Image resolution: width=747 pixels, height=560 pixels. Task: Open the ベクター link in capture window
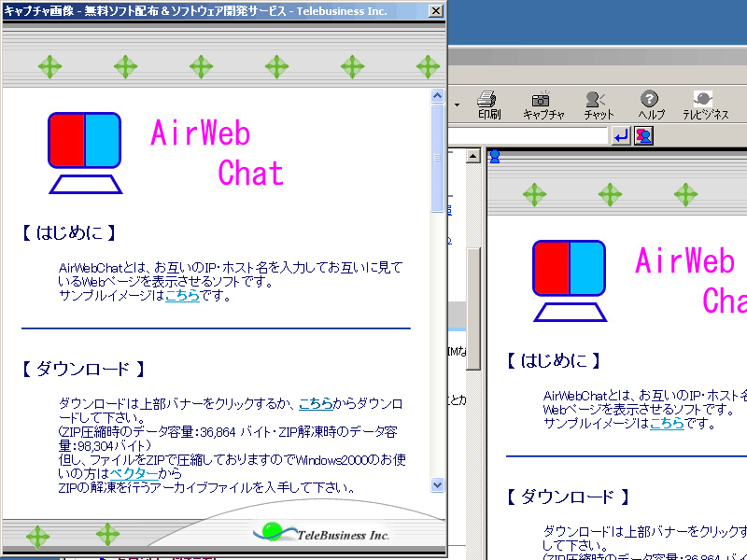134,473
